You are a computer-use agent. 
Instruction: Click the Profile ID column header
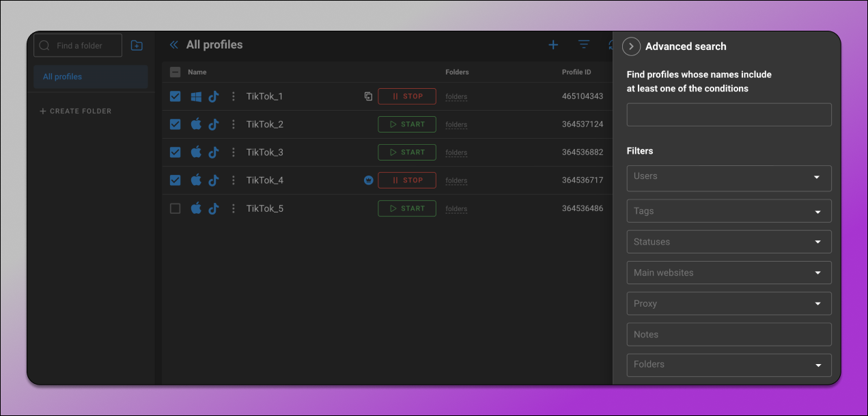[x=576, y=72]
